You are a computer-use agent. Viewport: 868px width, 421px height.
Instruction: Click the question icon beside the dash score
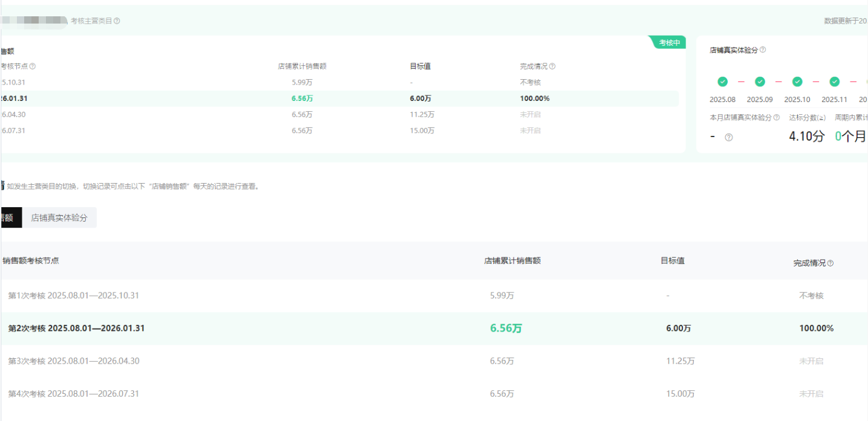[x=729, y=137]
